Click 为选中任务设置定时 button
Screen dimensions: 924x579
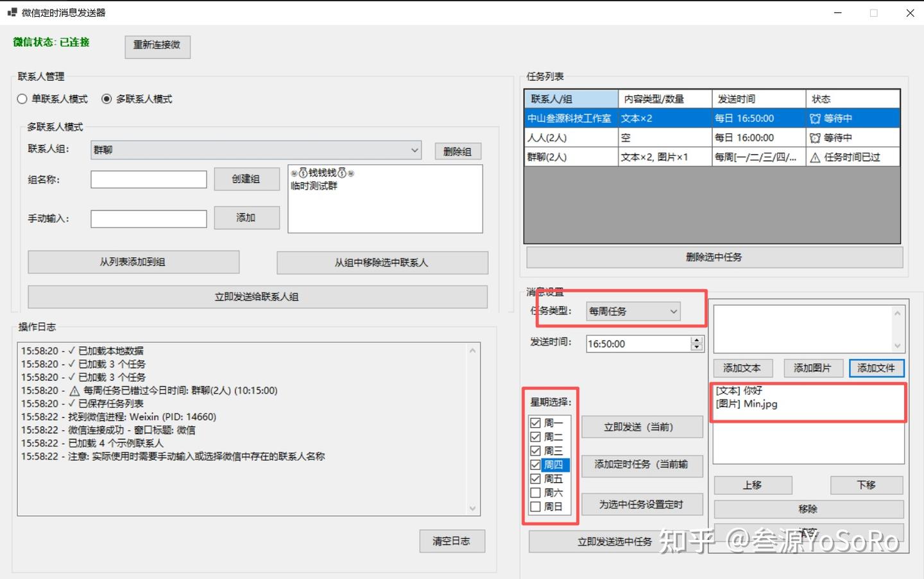642,505
